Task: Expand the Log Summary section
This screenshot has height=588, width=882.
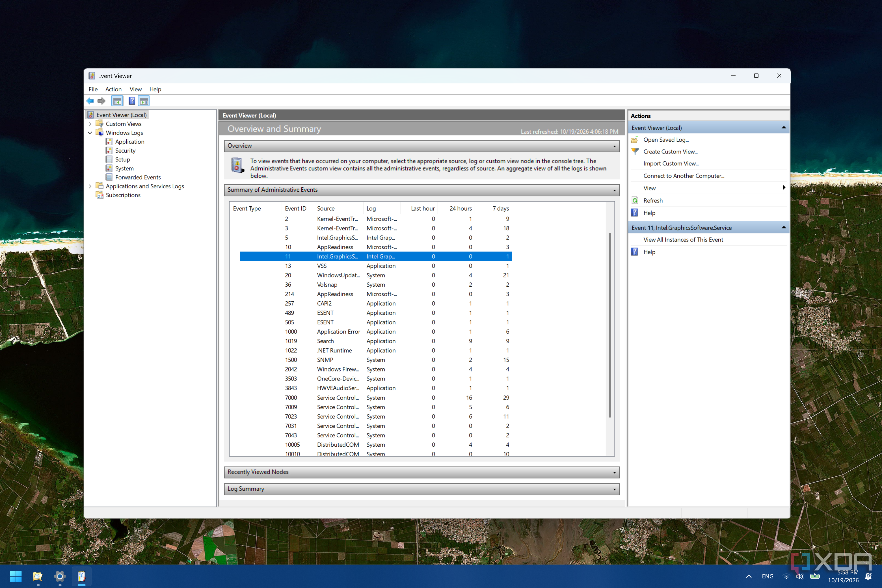Action: tap(614, 489)
